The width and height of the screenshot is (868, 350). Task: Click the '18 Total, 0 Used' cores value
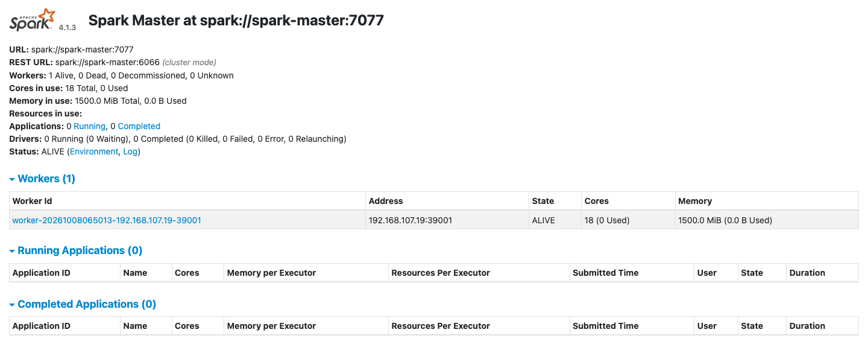(x=96, y=88)
